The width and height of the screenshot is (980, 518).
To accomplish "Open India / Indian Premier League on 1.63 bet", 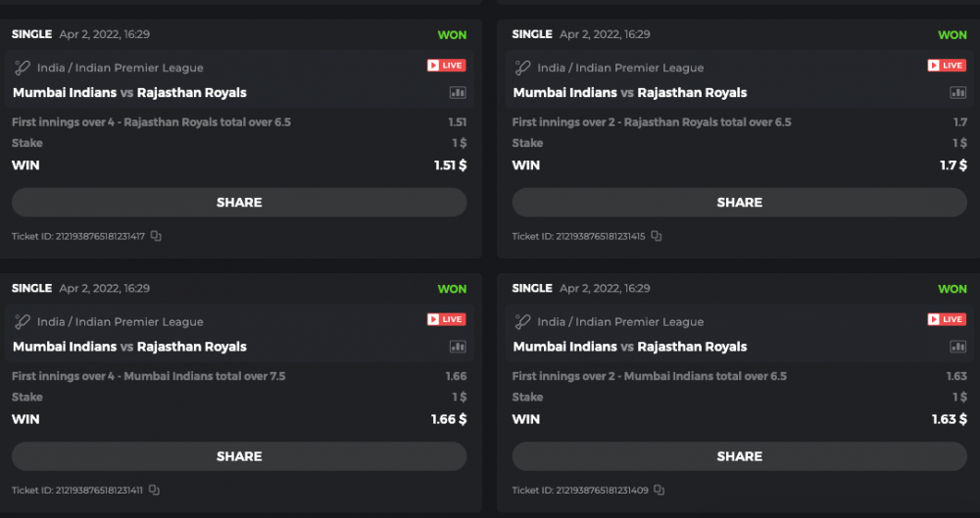I will pos(620,321).
